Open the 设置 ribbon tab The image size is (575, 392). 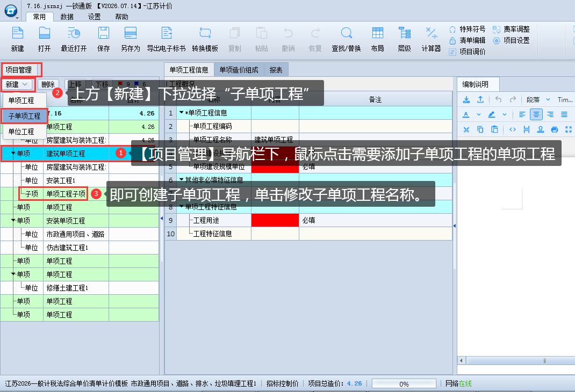point(94,17)
